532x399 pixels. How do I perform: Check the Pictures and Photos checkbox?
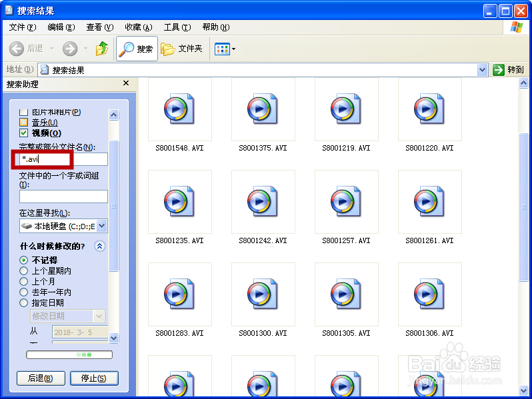click(x=23, y=112)
